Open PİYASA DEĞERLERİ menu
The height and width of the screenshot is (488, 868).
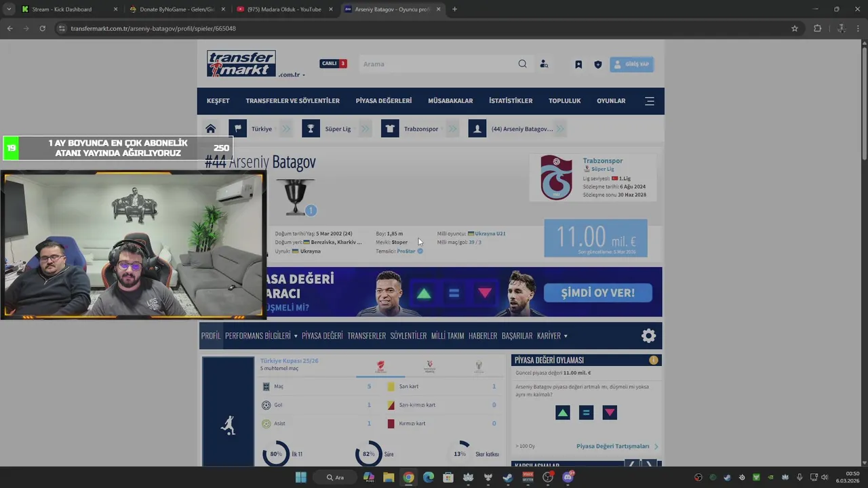[384, 101]
